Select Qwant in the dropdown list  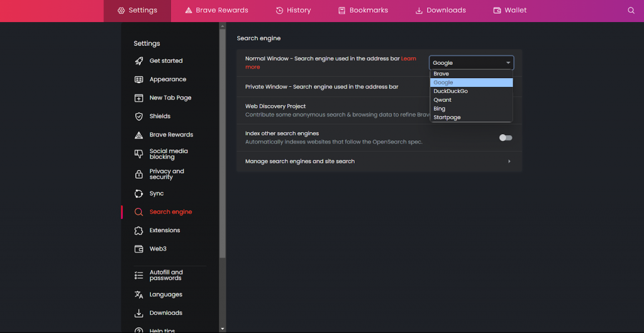tap(472, 100)
